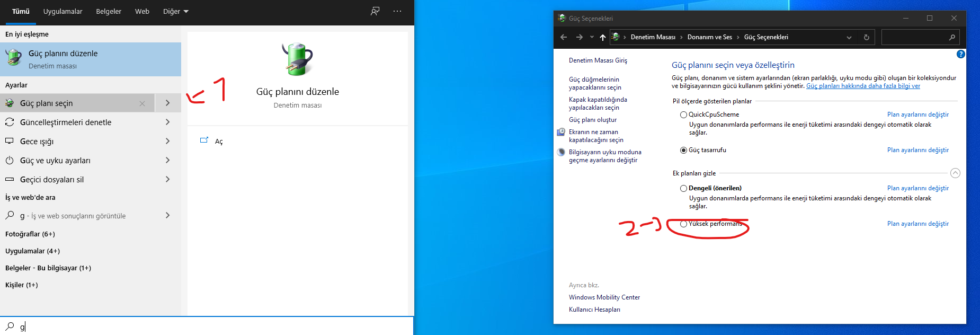This screenshot has width=980, height=335.
Task: Select the QuickCpuScheme power plan
Action: 683,114
